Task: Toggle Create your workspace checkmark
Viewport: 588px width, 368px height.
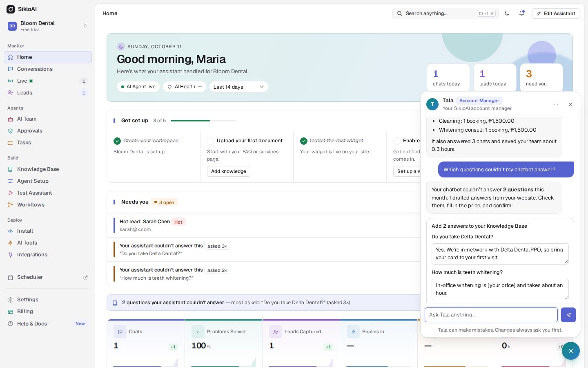Action: pyautogui.click(x=117, y=141)
